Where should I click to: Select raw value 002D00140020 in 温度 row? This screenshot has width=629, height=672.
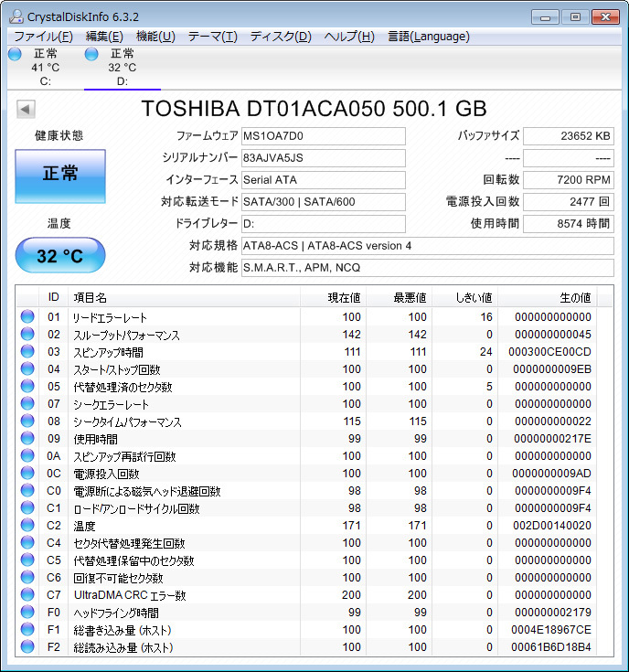552,526
